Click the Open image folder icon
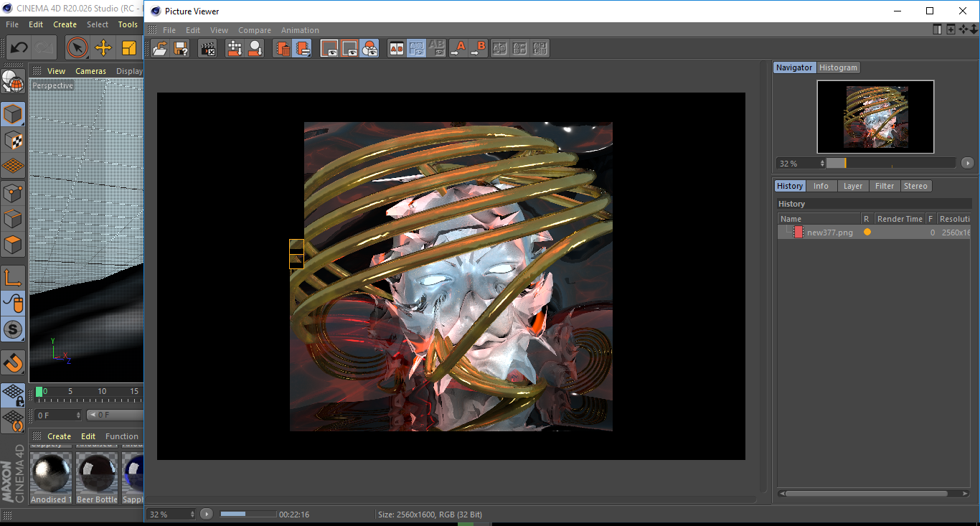Screen dimensions: 980x526 [x=161, y=49]
